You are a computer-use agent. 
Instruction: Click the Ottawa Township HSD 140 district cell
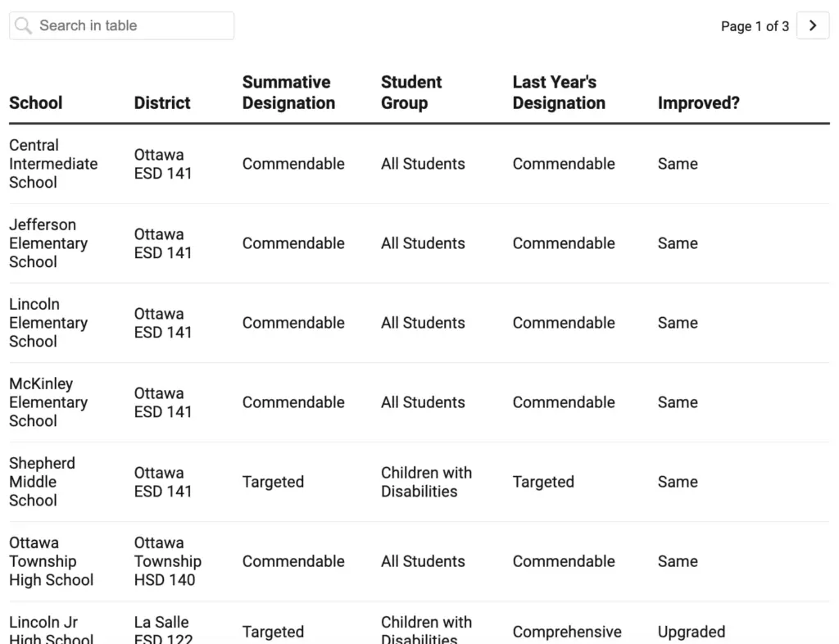(x=167, y=561)
